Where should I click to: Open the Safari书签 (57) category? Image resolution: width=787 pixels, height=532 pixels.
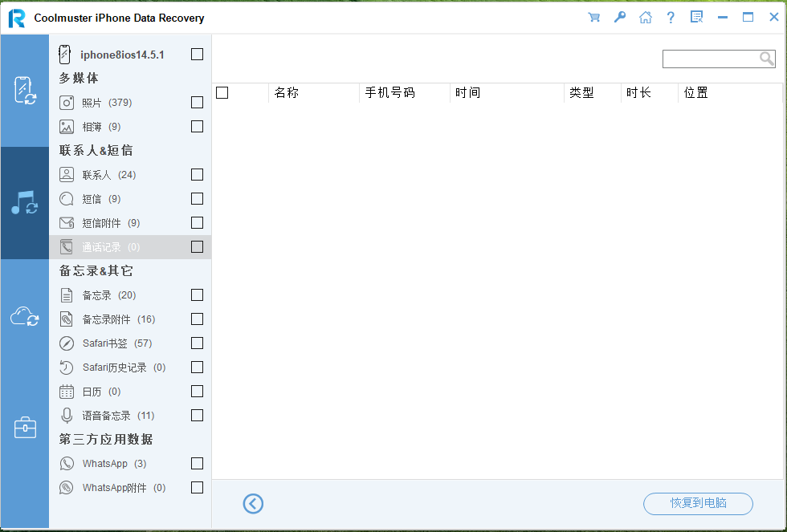point(130,343)
